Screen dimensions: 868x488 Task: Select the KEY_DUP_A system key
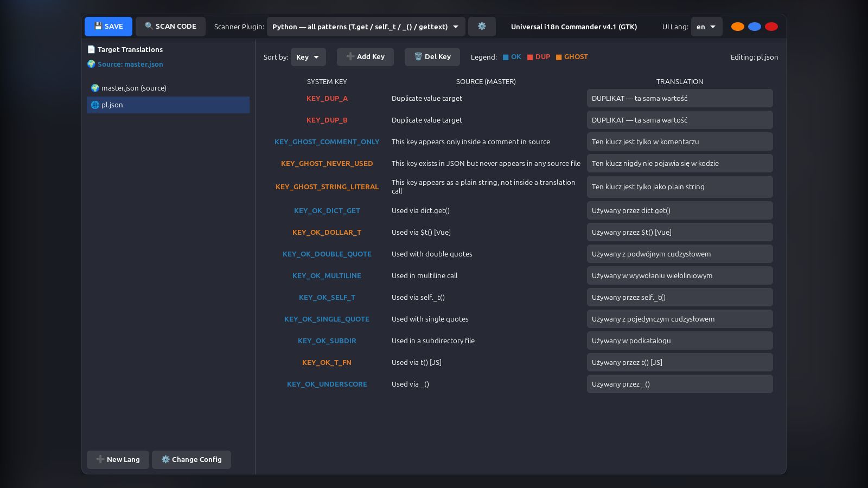(x=327, y=98)
